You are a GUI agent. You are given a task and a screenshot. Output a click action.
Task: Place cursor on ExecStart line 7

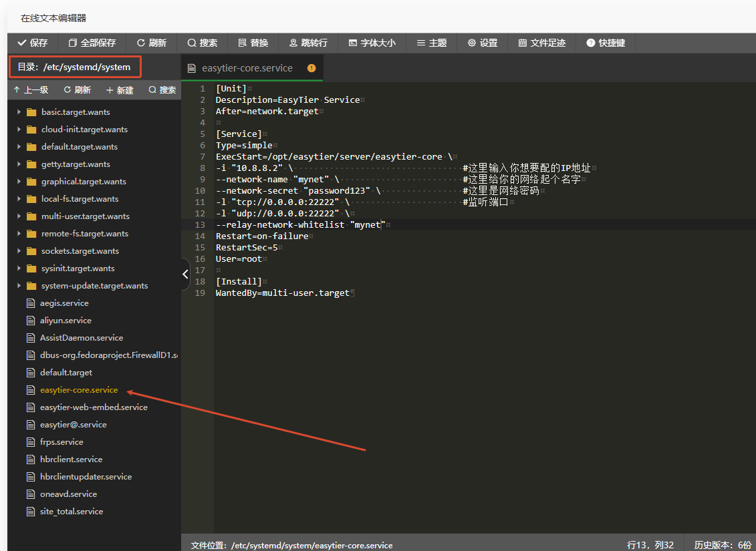[x=334, y=156]
